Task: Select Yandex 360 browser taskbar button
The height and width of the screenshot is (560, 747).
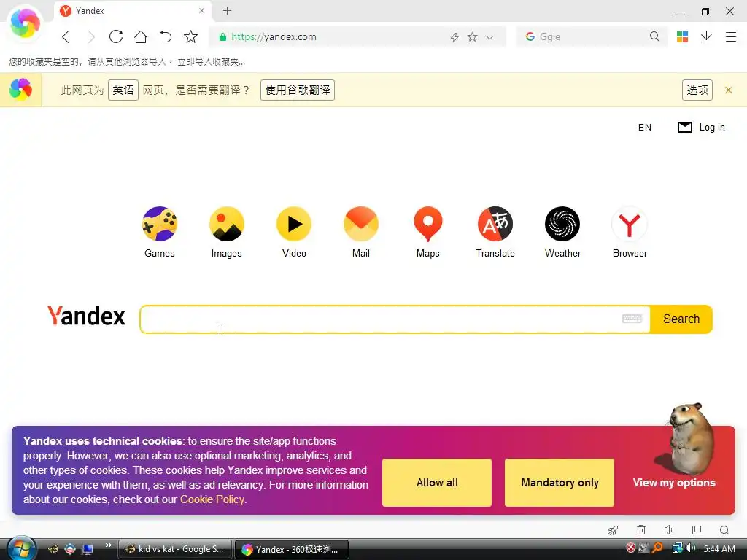Action: click(292, 549)
